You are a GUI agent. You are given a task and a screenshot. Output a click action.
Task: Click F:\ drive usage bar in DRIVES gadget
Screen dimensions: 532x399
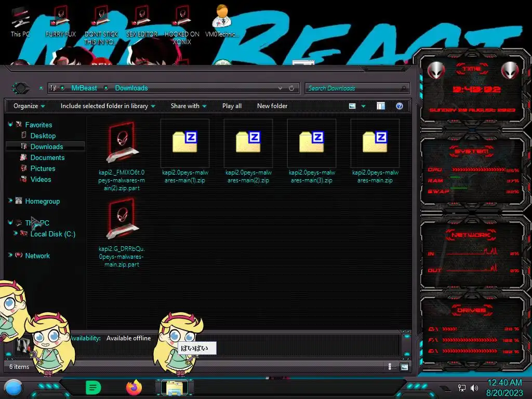470,340
